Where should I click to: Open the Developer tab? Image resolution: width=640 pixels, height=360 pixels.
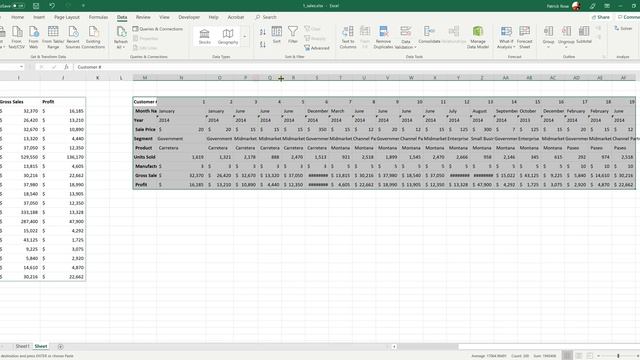[189, 17]
